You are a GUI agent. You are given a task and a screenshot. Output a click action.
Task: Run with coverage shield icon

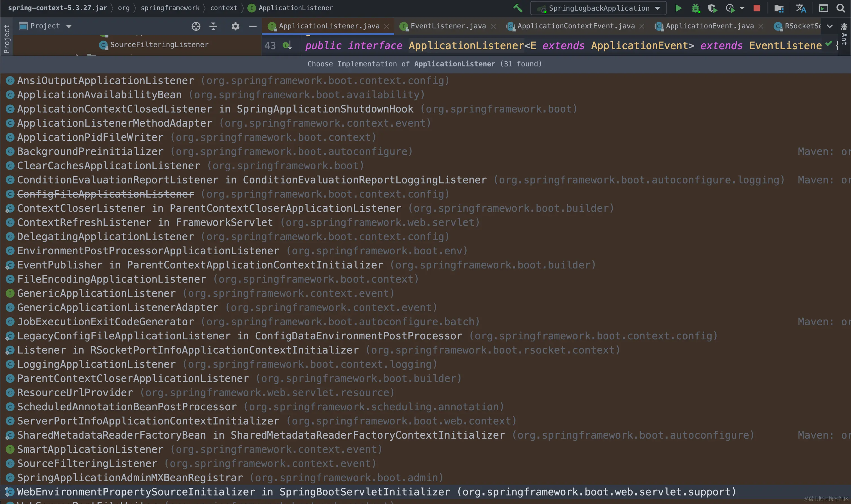click(x=713, y=8)
